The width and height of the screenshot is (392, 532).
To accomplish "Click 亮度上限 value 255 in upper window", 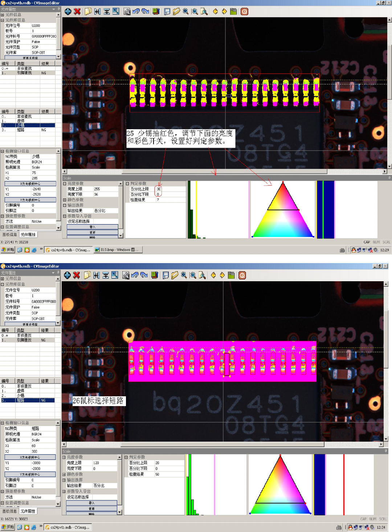I will coord(106,189).
